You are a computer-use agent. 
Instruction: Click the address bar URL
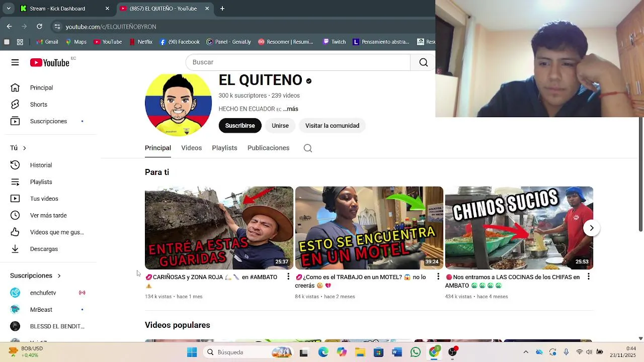111,27
